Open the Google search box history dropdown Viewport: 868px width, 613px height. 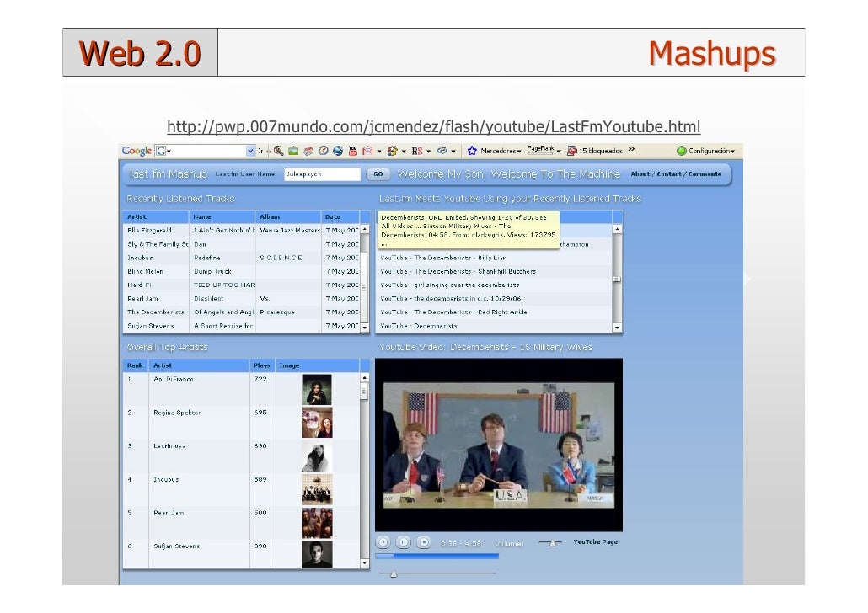point(251,151)
